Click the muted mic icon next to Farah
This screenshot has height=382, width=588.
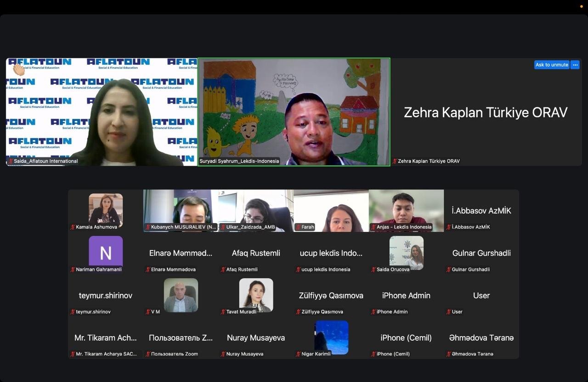pos(298,227)
